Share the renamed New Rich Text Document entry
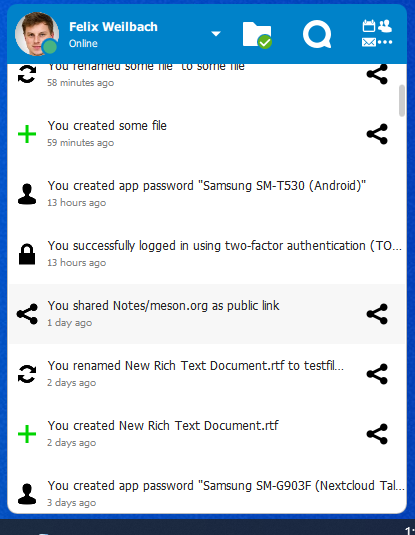 [377, 374]
